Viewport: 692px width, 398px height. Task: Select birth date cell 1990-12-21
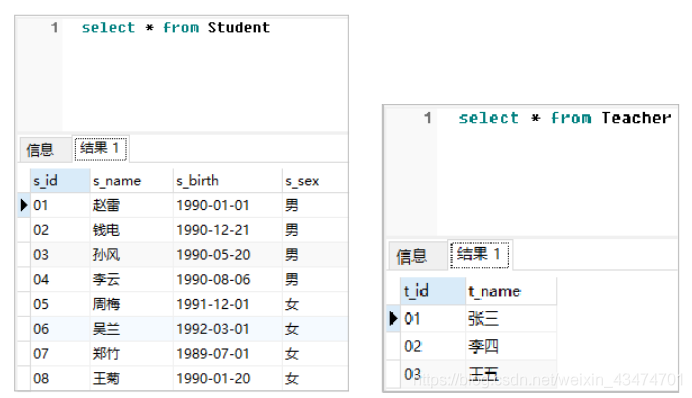(x=227, y=230)
